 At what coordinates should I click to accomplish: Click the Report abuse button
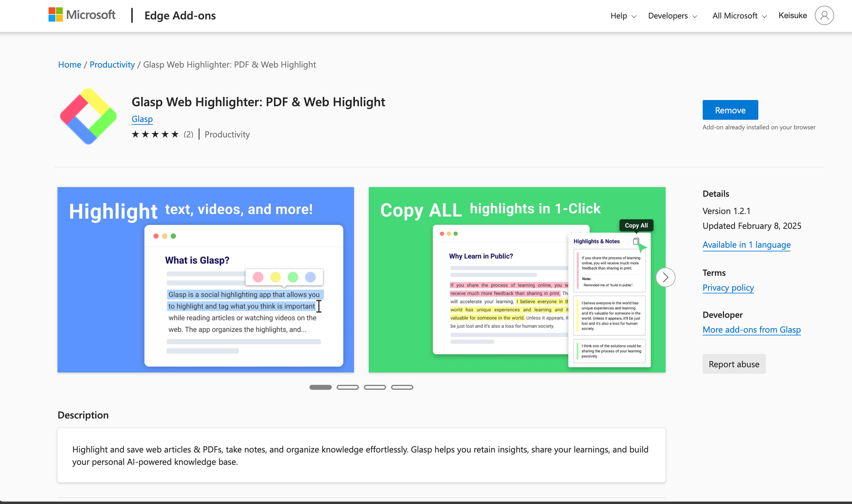[x=734, y=364]
